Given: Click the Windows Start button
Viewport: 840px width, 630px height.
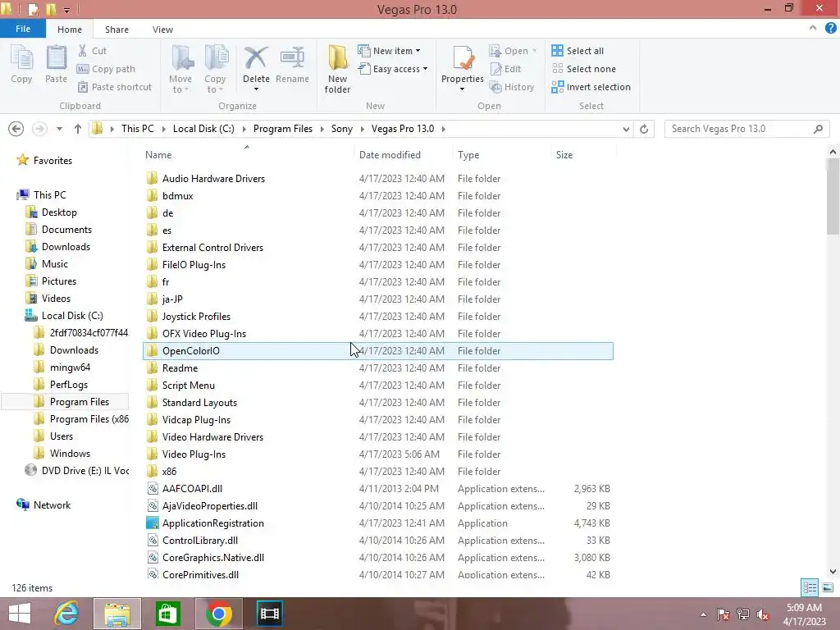Looking at the screenshot, I should coord(20,614).
